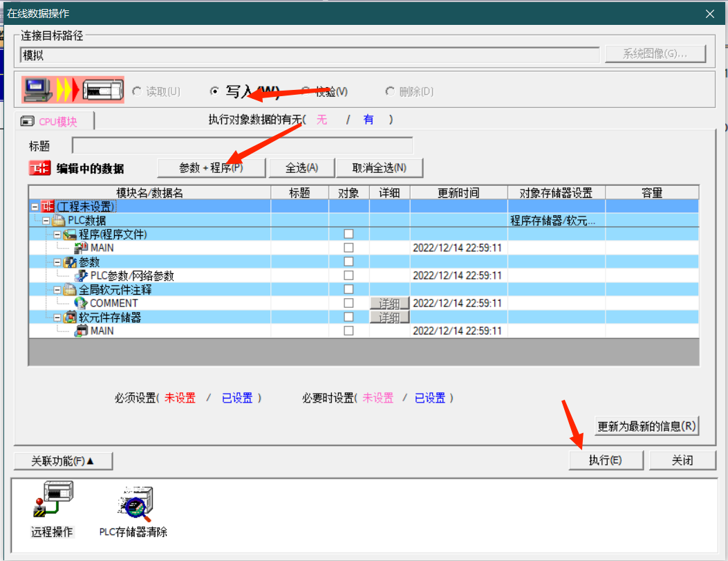This screenshot has width=728, height=561.
Task: Expand the 关联功能(F) related functions menu
Action: [63, 461]
